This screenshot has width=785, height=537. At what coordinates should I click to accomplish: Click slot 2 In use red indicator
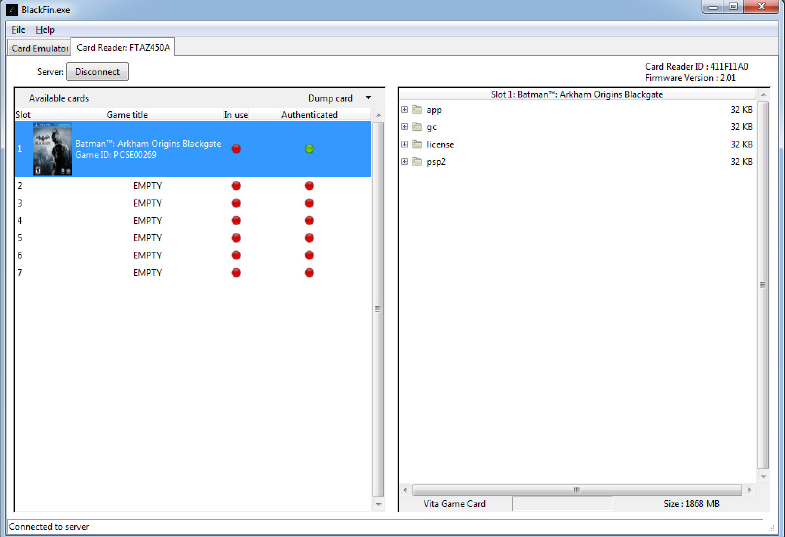[236, 186]
